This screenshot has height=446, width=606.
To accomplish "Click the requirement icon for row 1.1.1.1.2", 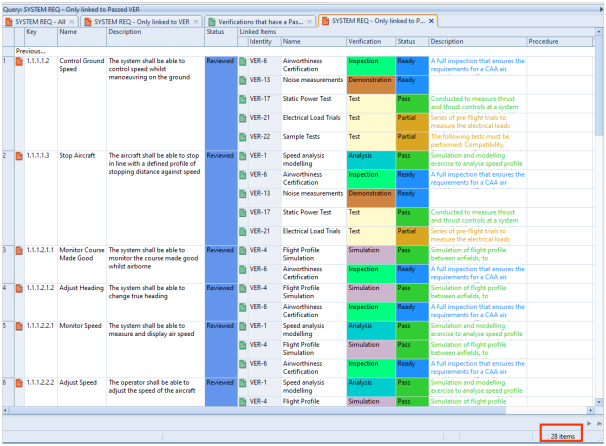I will pyautogui.click(x=19, y=61).
